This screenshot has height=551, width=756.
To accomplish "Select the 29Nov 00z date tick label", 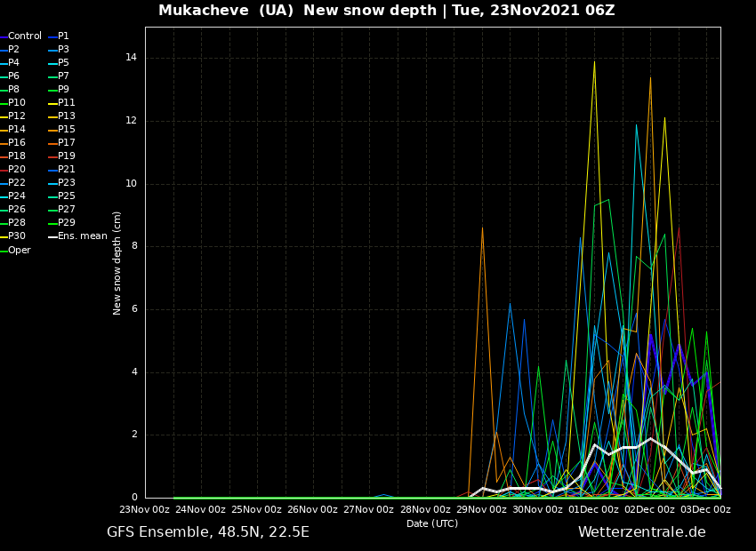I will (x=482, y=510).
